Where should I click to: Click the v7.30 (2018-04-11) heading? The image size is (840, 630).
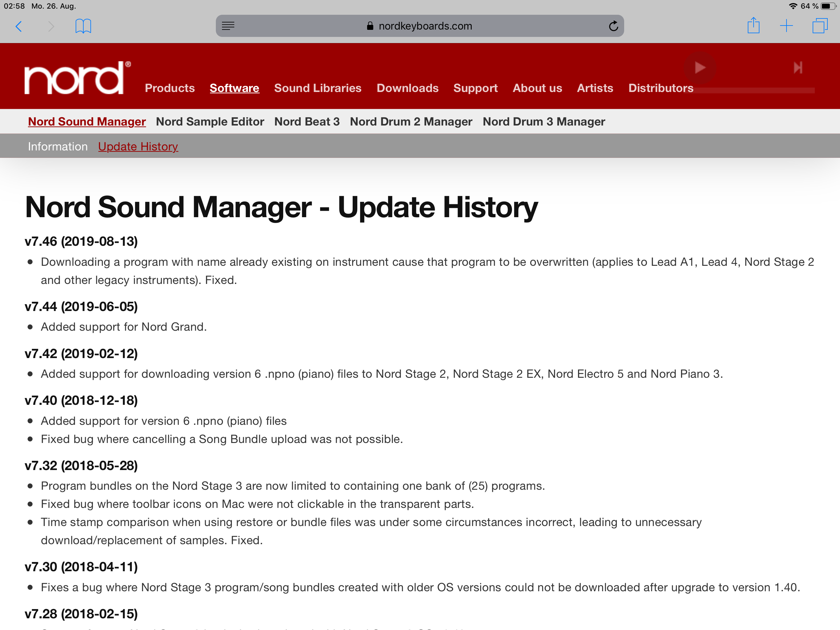(81, 567)
